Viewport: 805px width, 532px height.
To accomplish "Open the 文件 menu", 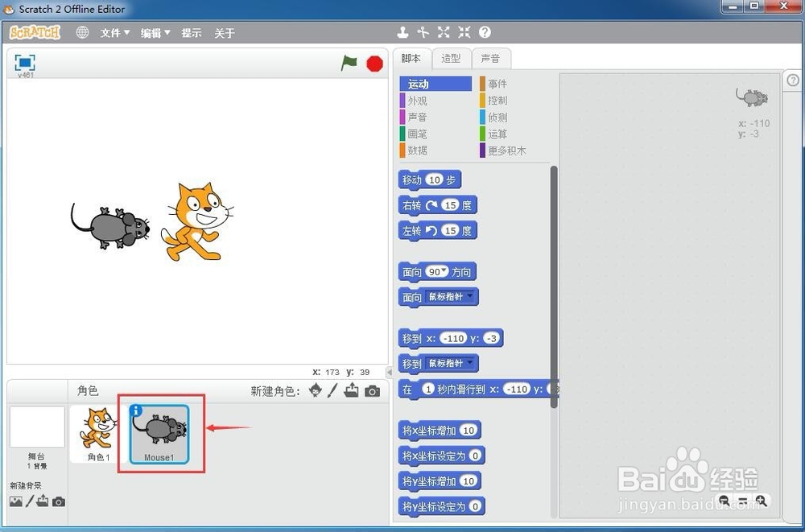I will tap(114, 33).
